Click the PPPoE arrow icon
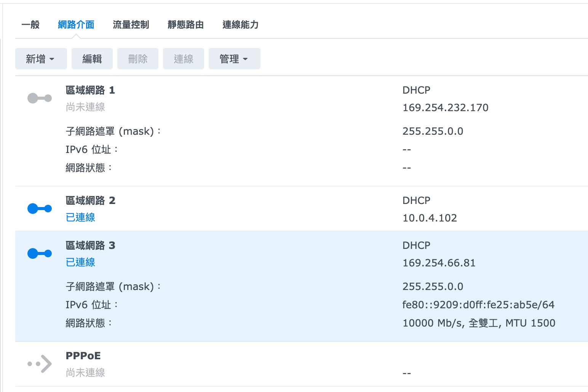Image resolution: width=588 pixels, height=392 pixels. click(40, 364)
